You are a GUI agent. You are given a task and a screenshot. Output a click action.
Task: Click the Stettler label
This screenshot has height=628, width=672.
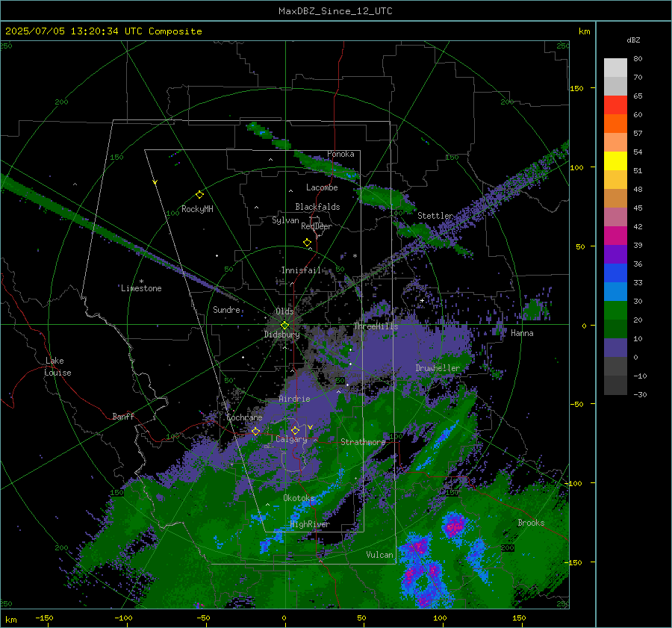coord(435,216)
